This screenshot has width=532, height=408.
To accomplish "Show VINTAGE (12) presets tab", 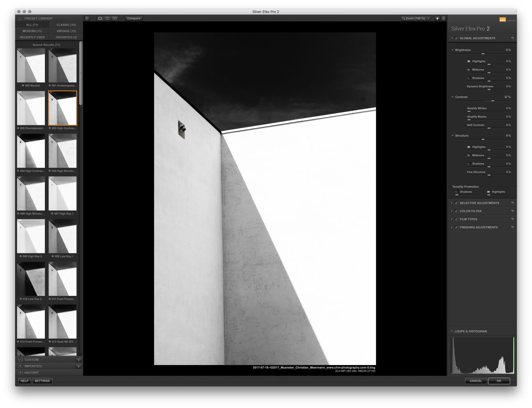I will [x=66, y=31].
